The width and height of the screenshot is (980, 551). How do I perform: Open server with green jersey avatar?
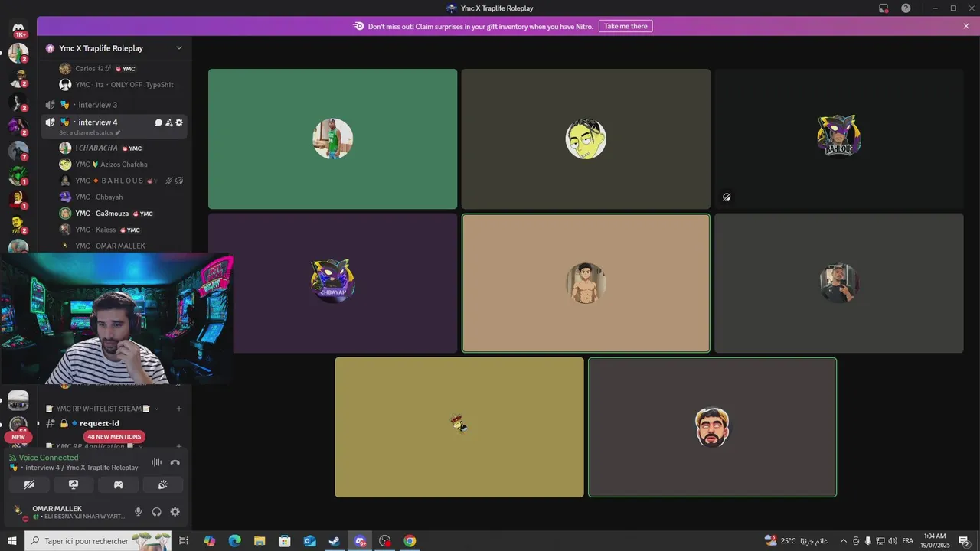click(x=18, y=53)
